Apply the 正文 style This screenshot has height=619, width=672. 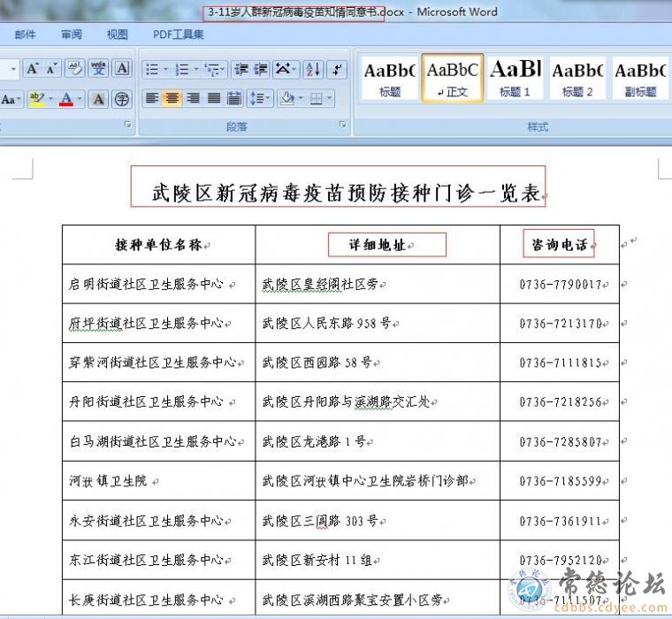pos(453,79)
